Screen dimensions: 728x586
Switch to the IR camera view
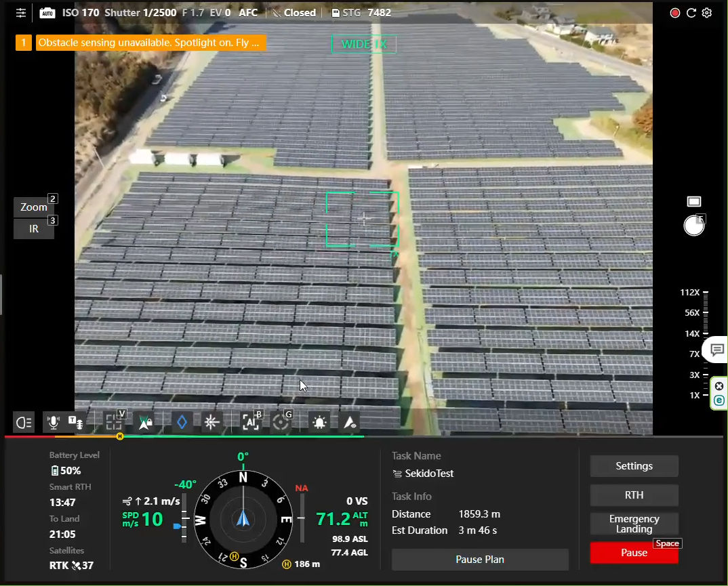coord(34,229)
